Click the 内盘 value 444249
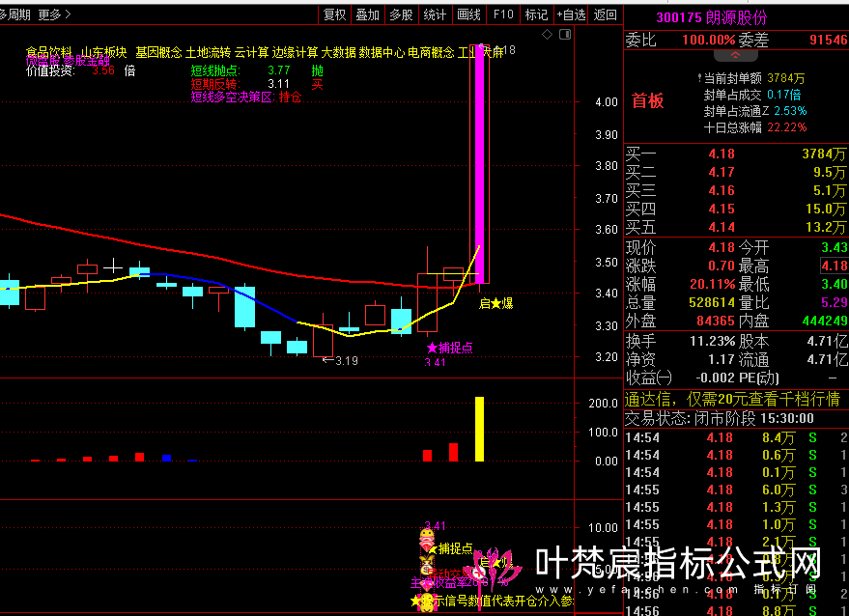The width and height of the screenshot is (849, 616). point(825,321)
